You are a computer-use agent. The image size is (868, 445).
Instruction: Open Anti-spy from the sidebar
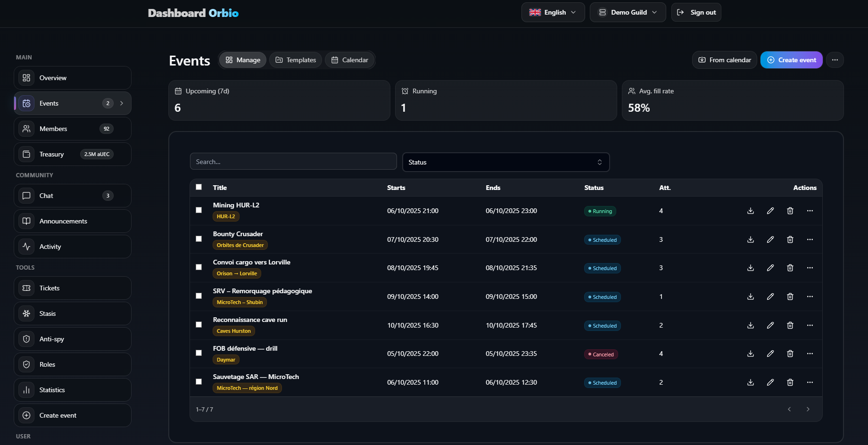click(x=73, y=339)
